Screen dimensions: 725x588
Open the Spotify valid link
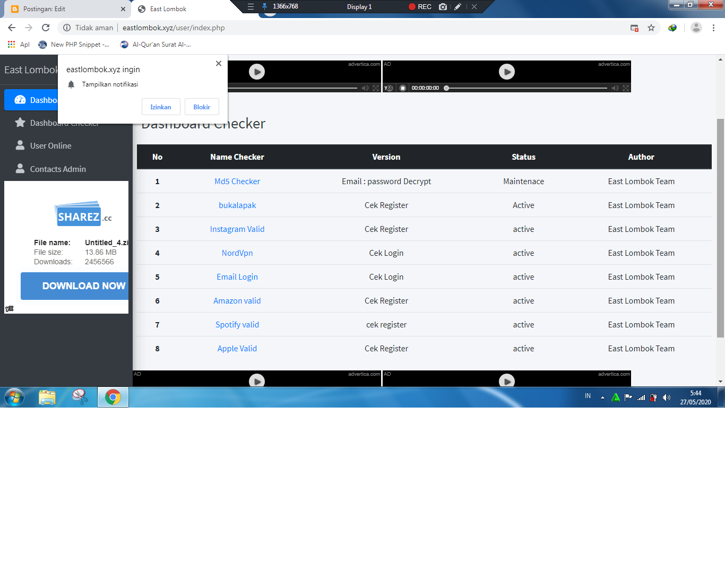(x=237, y=325)
